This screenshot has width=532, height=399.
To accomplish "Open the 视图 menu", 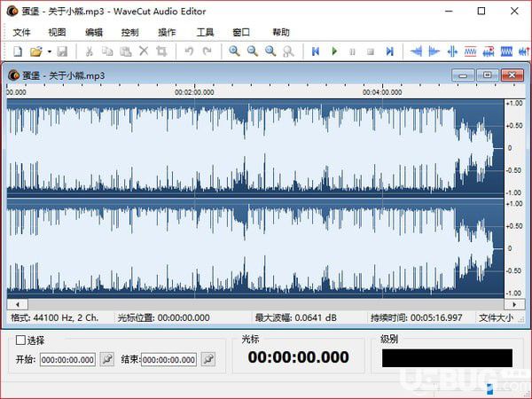I will click(57, 33).
